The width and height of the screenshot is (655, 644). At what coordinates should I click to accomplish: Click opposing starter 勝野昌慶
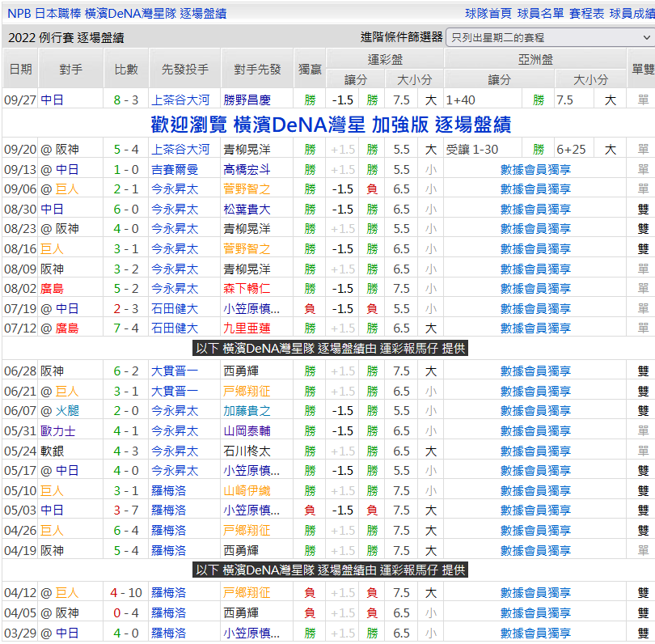pyautogui.click(x=247, y=100)
